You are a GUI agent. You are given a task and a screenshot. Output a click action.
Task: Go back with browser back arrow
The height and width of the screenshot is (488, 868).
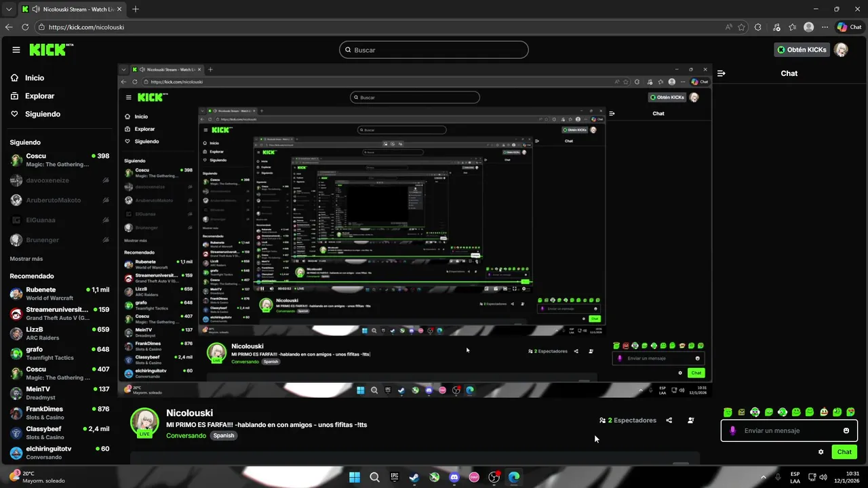point(9,27)
